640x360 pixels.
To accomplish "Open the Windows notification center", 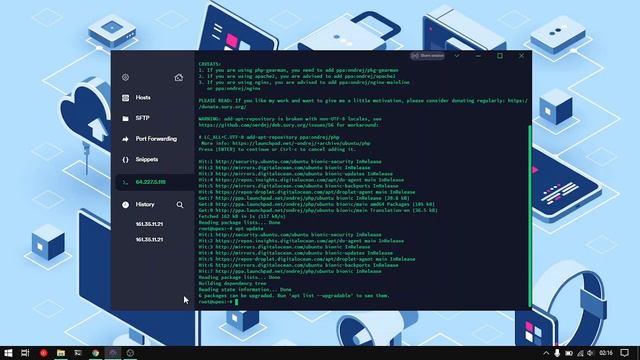I will [625, 353].
